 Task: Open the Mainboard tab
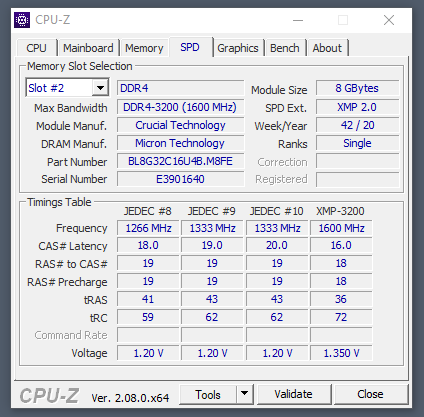[x=88, y=48]
